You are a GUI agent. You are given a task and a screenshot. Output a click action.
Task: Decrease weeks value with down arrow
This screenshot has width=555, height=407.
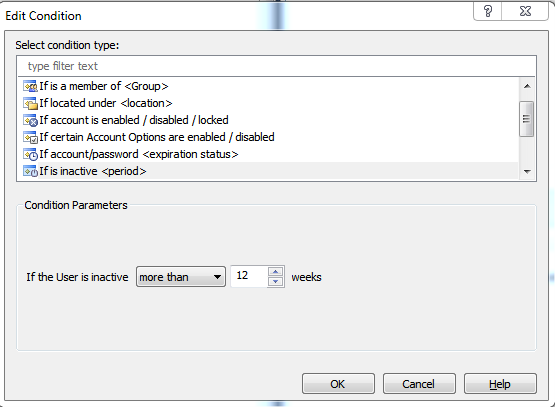(275, 282)
